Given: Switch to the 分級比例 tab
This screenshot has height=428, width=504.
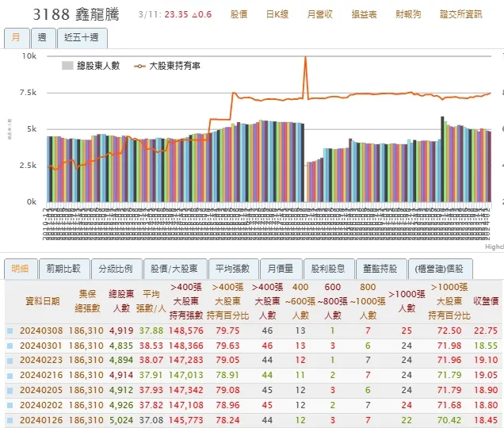Looking at the screenshot, I should [116, 269].
